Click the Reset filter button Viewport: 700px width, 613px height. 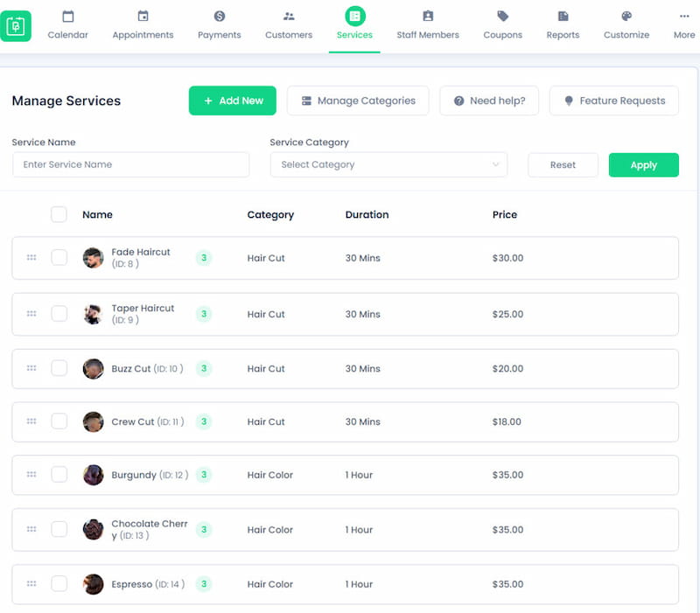click(563, 165)
